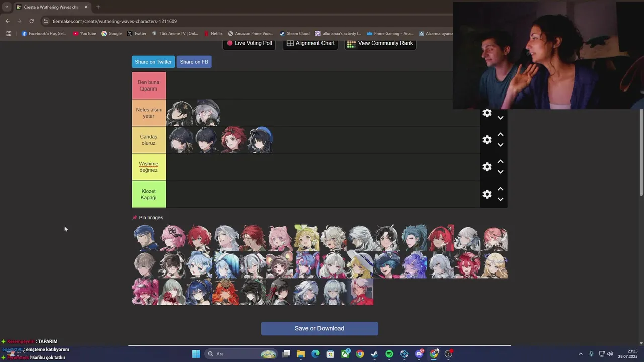
Task: Open Türk Anime TV bookmark
Action: (x=175, y=34)
